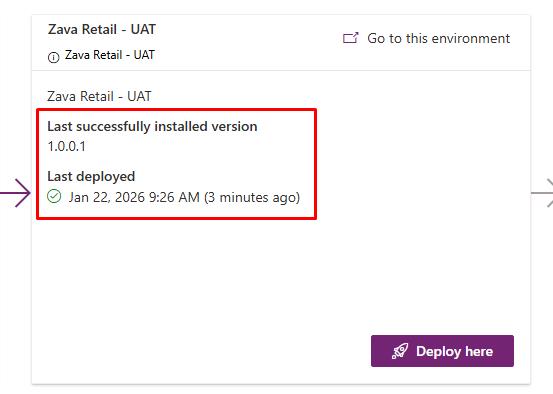
Task: Click the Jan 22, 2026 9:26 AM timestamp
Action: [x=134, y=197]
